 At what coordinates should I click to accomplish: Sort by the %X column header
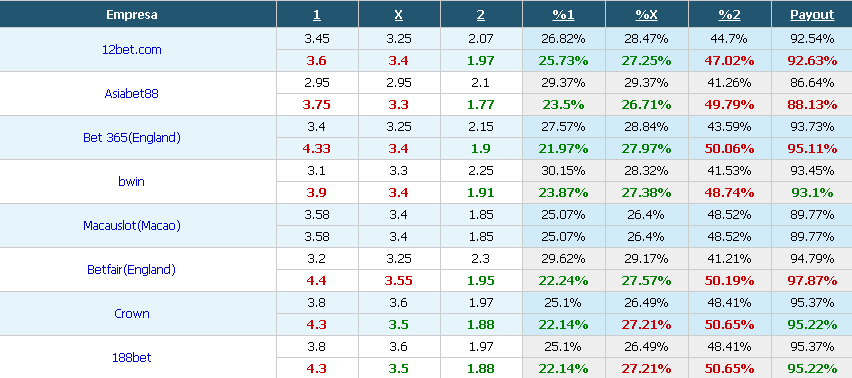tap(647, 15)
